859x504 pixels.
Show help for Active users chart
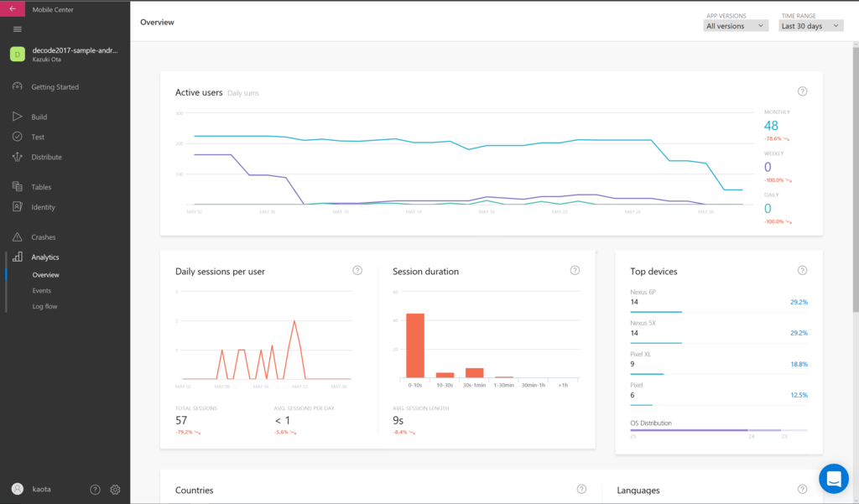[802, 91]
